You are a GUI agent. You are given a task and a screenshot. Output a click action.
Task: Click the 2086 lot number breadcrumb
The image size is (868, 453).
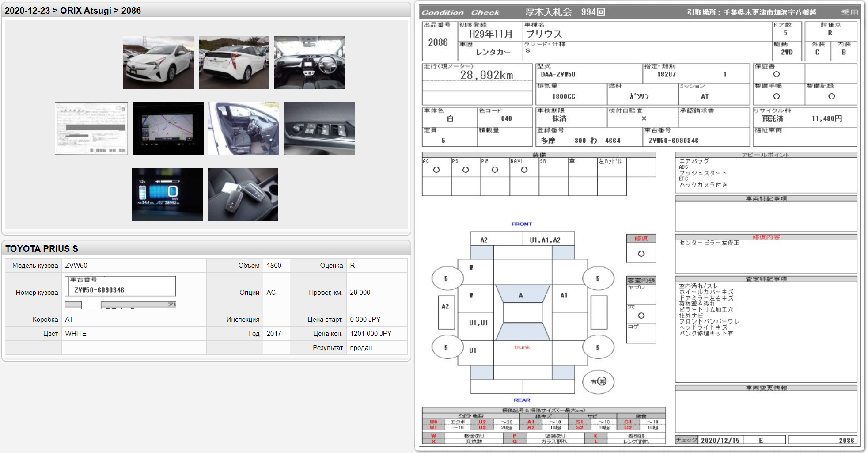coord(131,11)
